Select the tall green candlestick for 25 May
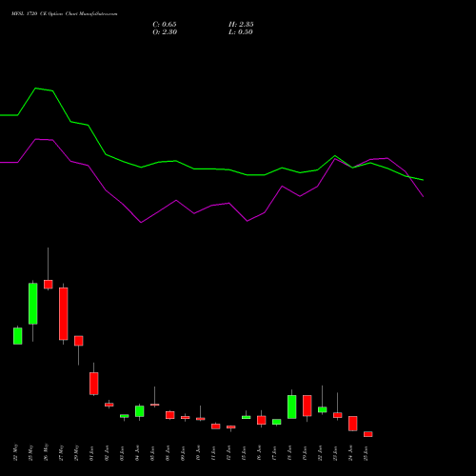 pyautogui.click(x=33, y=304)
